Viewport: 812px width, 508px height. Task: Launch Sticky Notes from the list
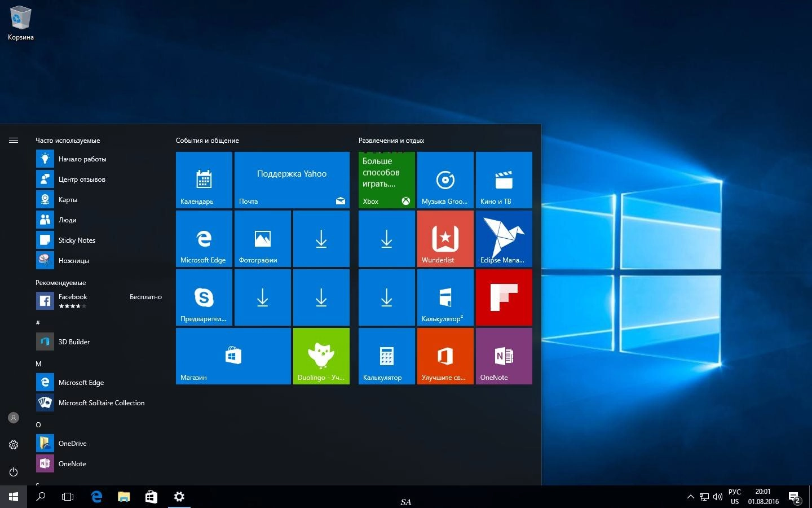[99, 240]
